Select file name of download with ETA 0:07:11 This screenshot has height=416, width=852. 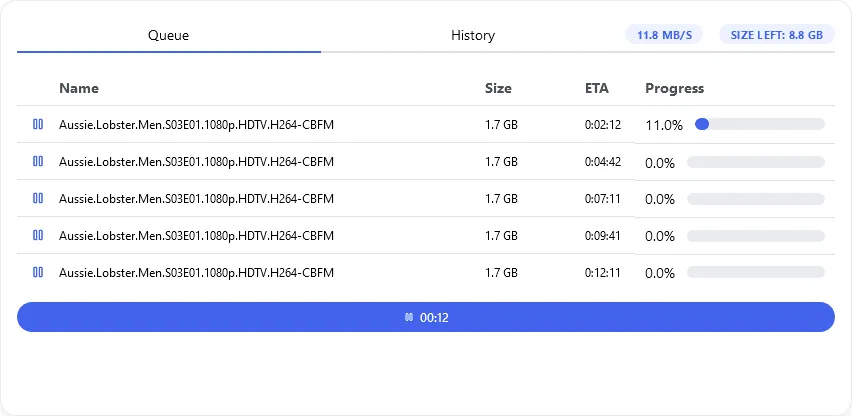(x=196, y=199)
